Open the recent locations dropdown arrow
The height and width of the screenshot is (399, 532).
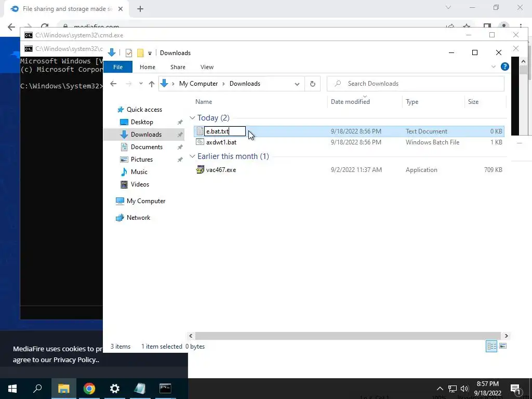141,84
